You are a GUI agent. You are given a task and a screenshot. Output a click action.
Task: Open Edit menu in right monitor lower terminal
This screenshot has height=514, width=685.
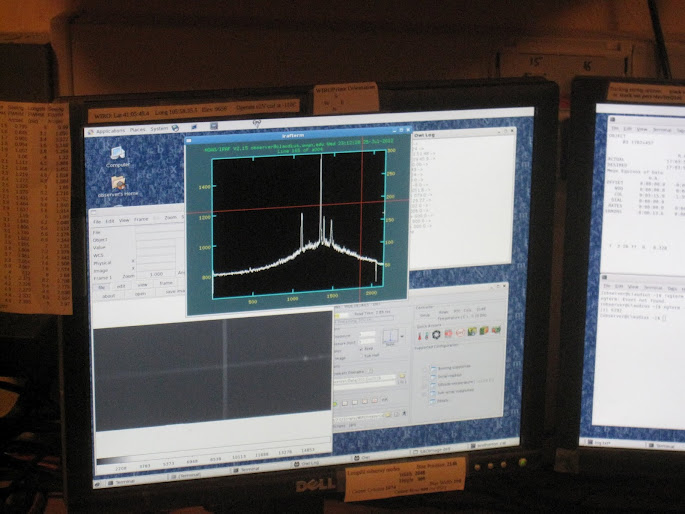click(x=620, y=286)
